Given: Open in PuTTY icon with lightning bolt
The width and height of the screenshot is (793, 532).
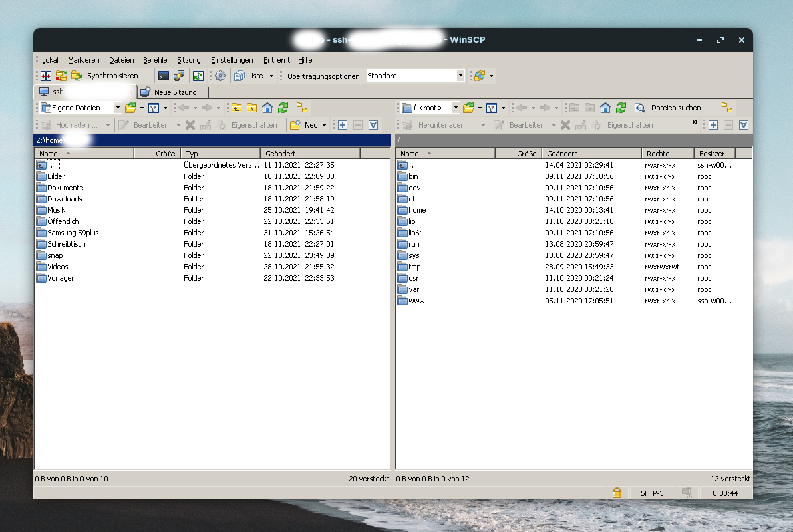Looking at the screenshot, I should [x=179, y=76].
